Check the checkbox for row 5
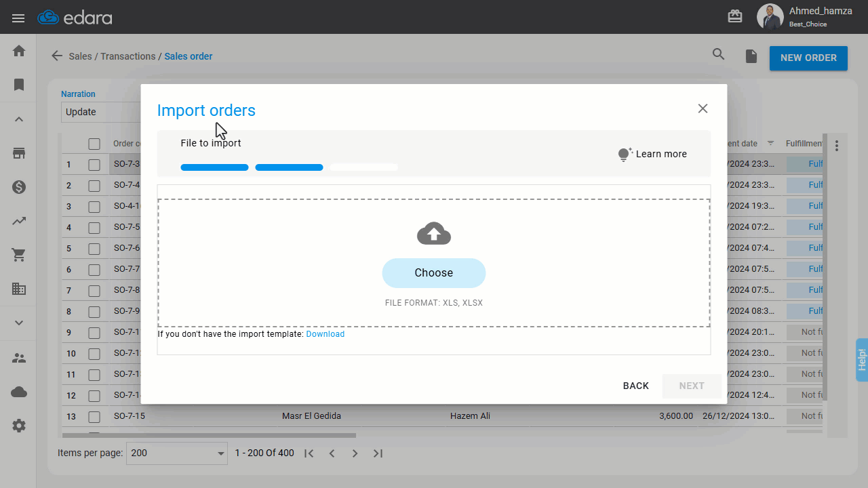This screenshot has width=868, height=488. point(94,249)
